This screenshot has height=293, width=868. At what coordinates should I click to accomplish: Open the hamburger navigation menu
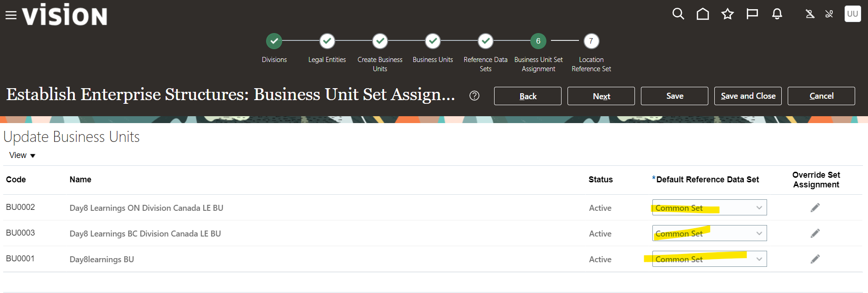coord(11,16)
